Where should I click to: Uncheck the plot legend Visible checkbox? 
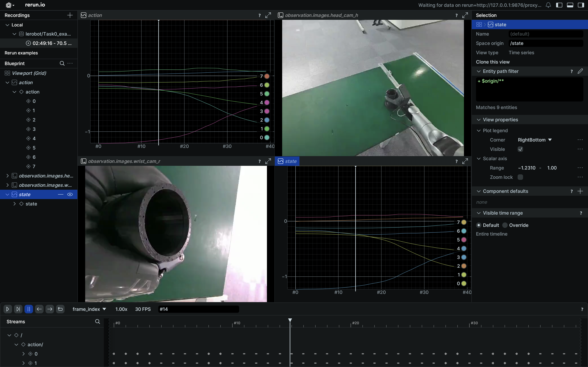click(x=520, y=149)
